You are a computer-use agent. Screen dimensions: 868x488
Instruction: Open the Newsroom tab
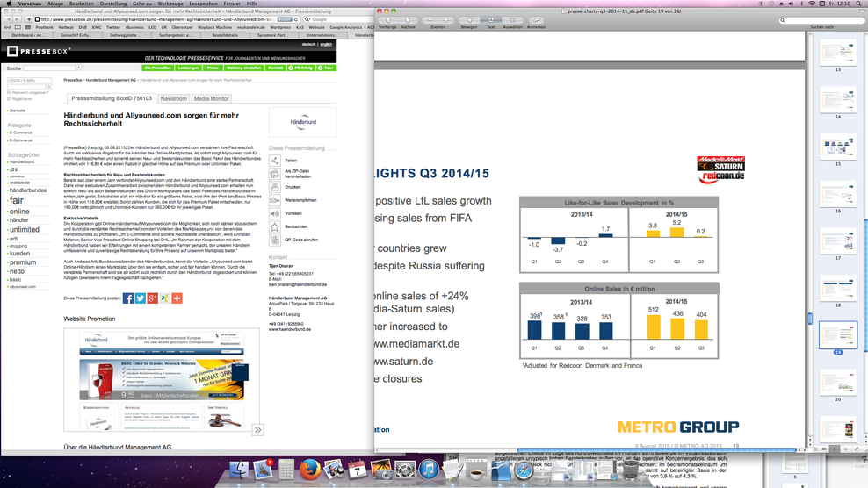pos(173,98)
